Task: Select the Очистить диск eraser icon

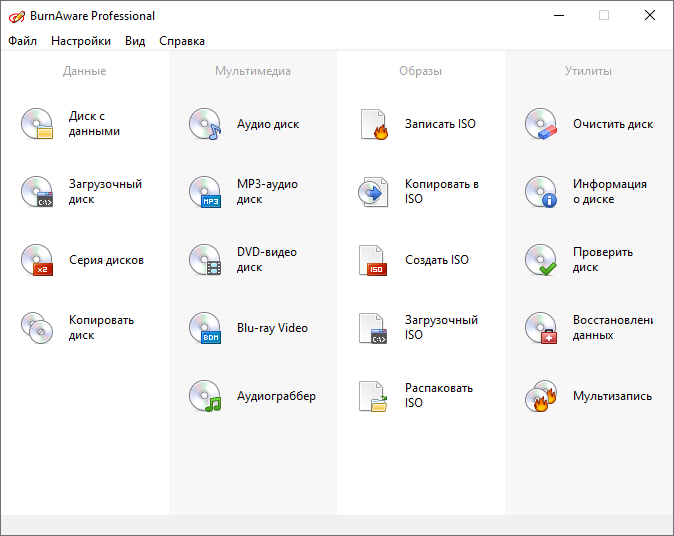Action: pyautogui.click(x=541, y=124)
